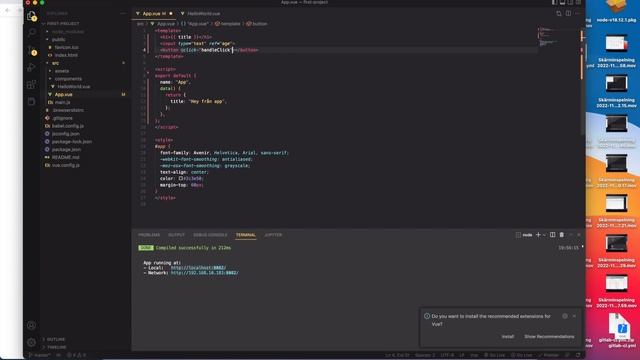Screen dimensions: 640x360
Task: Open package-lock.json in the file tree
Action: tap(71, 142)
